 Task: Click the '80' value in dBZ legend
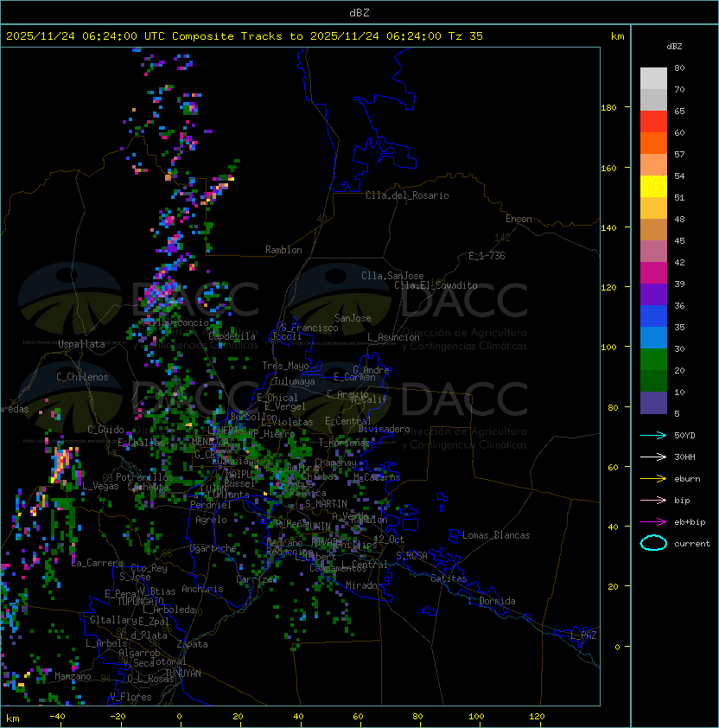coord(679,67)
